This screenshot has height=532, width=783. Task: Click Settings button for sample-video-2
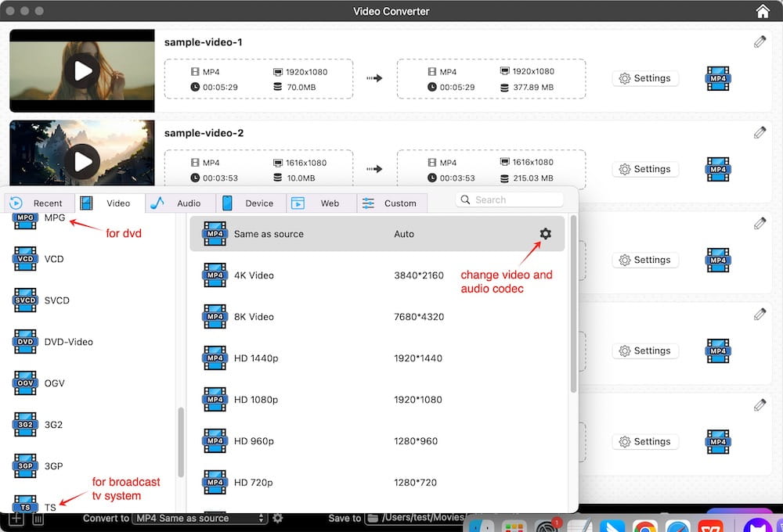click(645, 169)
